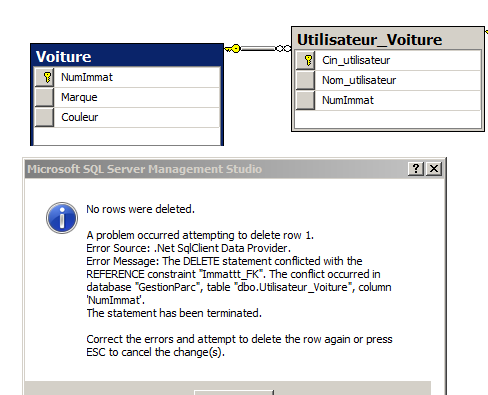Click the 'No rows were deleted.' message text
The height and width of the screenshot is (395, 488).
(140, 209)
